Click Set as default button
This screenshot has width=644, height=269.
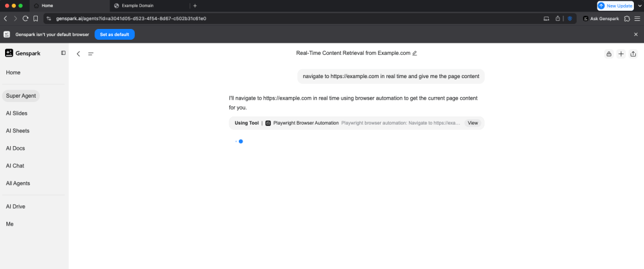pyautogui.click(x=115, y=35)
